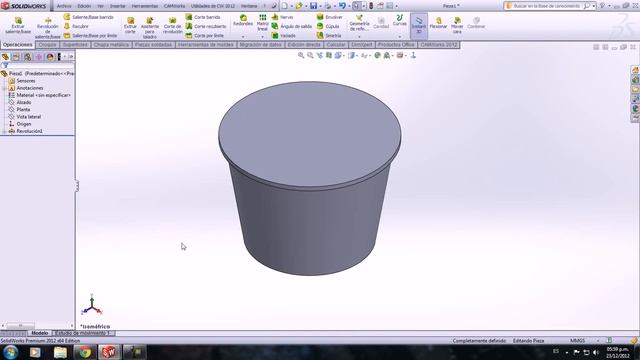Viewport: 640px width, 360px height.
Task: Open Chrome from the Windows taskbar
Action: pyautogui.click(x=84, y=352)
